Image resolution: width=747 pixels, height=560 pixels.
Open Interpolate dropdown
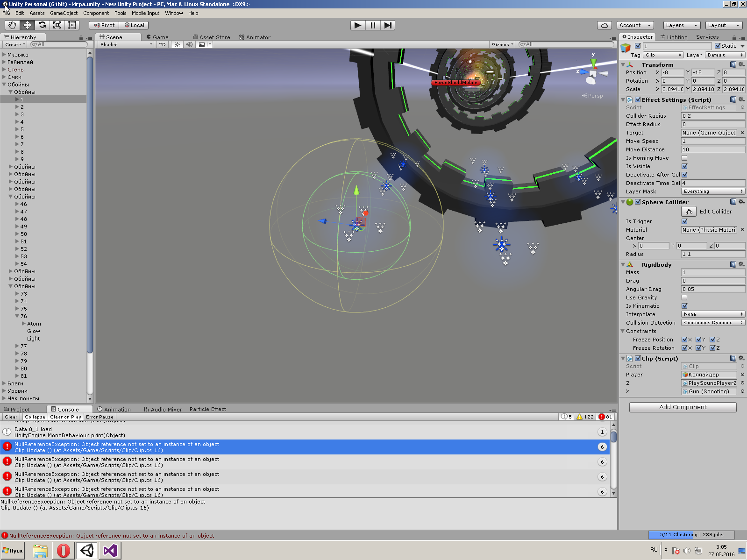click(x=713, y=314)
